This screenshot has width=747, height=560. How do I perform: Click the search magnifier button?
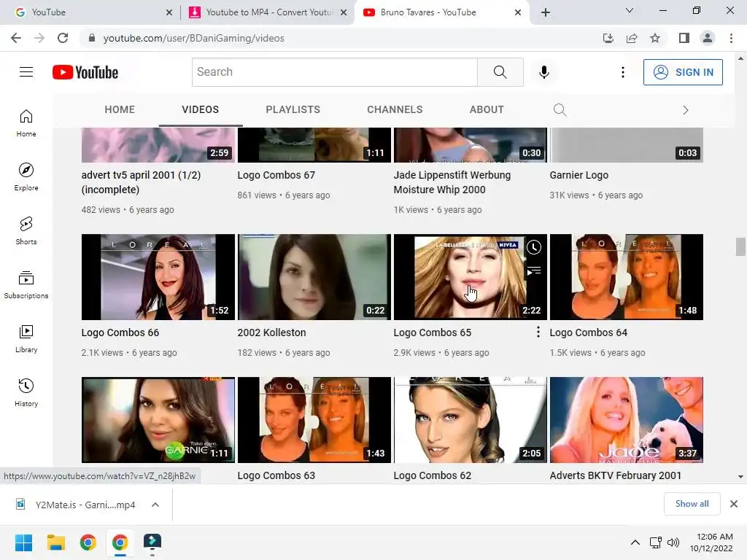tap(500, 72)
